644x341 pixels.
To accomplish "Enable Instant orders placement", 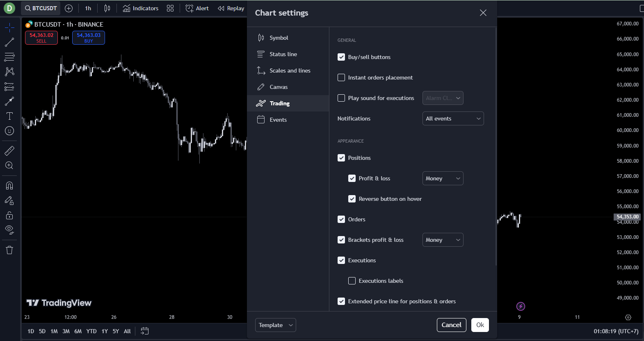I will pyautogui.click(x=341, y=77).
